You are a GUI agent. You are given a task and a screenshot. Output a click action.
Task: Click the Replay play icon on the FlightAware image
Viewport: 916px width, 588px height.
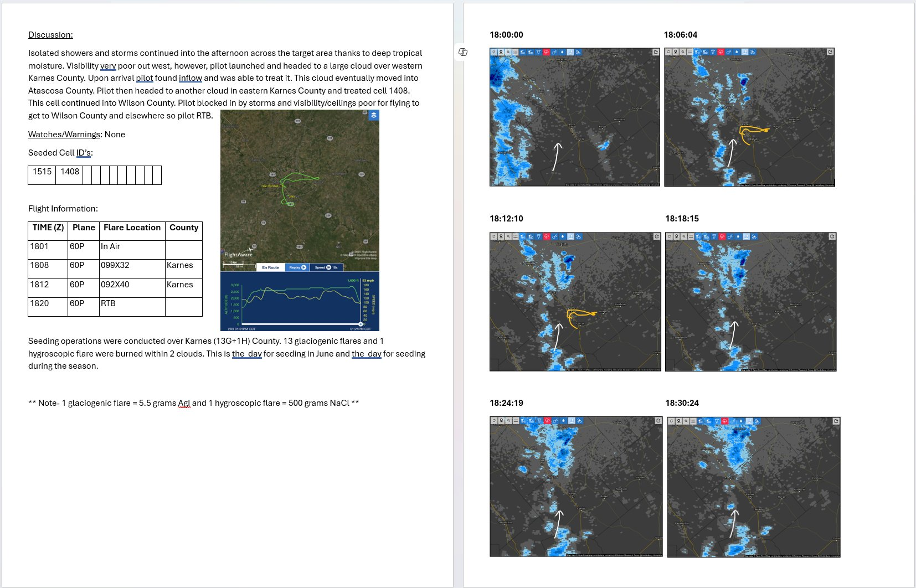(x=303, y=267)
